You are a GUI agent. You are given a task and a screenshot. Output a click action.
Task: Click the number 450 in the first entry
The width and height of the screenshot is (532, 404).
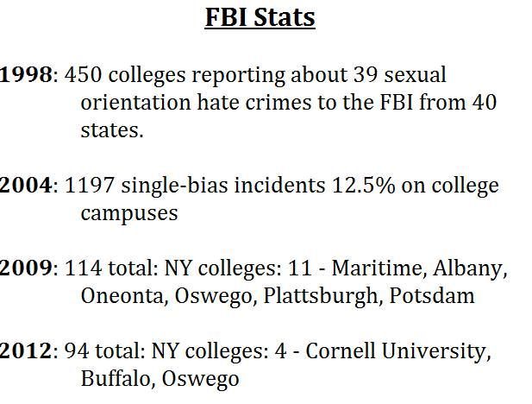[83, 75]
